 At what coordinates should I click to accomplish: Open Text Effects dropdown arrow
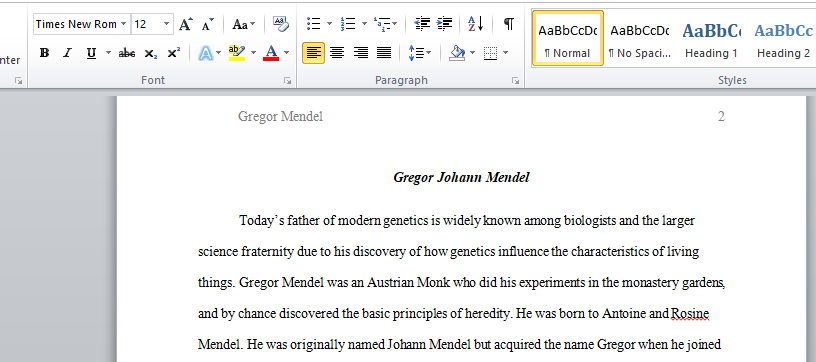coord(219,53)
